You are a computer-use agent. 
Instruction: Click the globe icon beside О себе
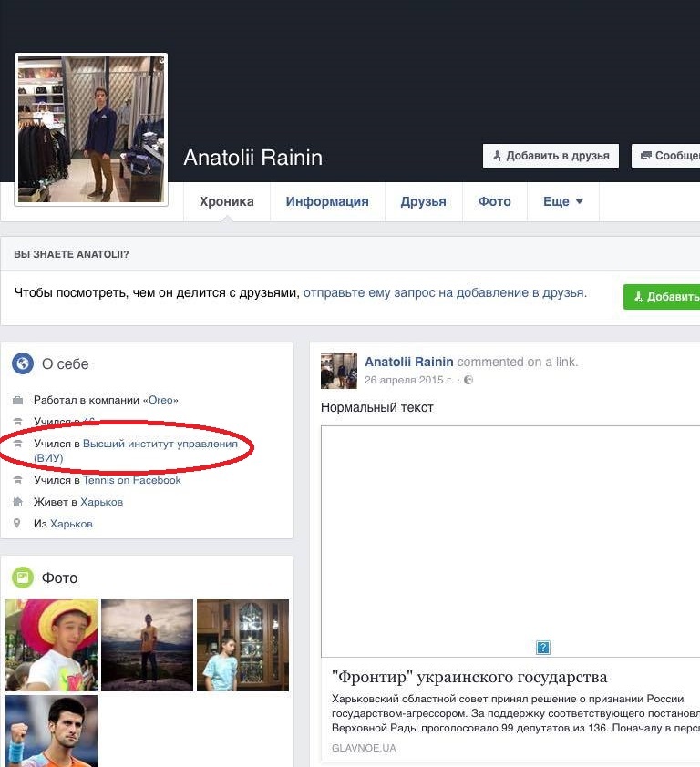[23, 364]
